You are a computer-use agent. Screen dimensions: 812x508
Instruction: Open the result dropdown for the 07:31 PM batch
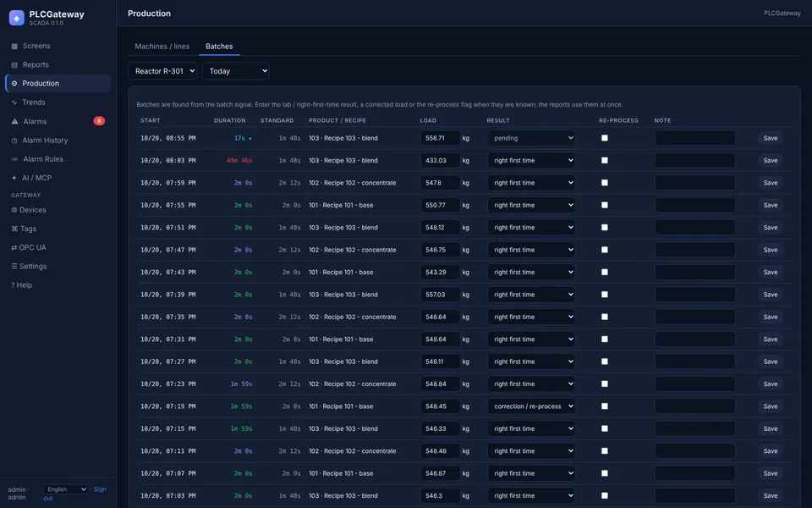531,339
